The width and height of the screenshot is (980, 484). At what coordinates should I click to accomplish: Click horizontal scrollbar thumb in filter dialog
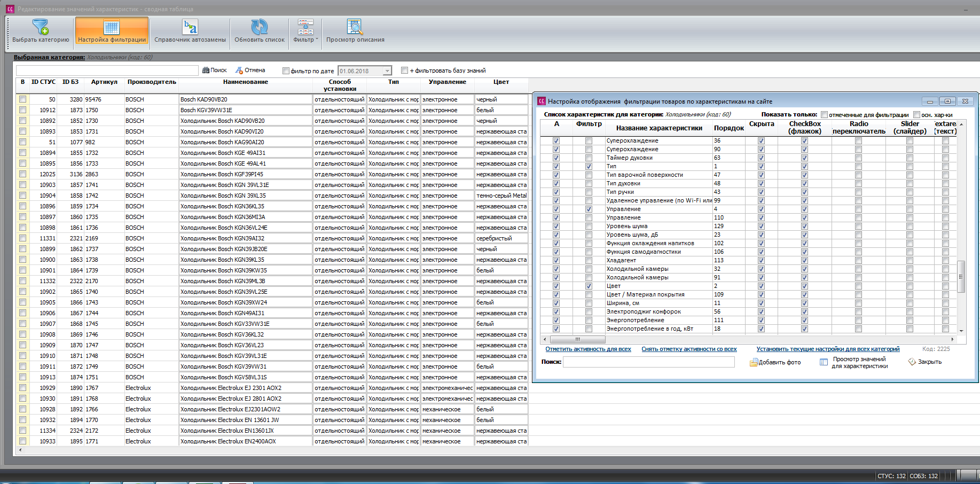(577, 339)
